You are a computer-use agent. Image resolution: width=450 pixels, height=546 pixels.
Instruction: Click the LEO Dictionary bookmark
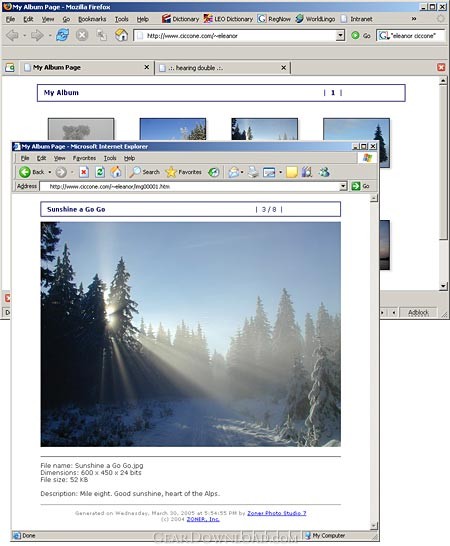tap(228, 19)
